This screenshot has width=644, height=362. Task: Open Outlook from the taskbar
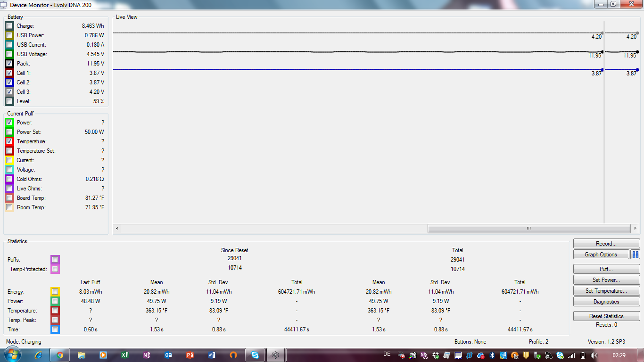[168, 355]
